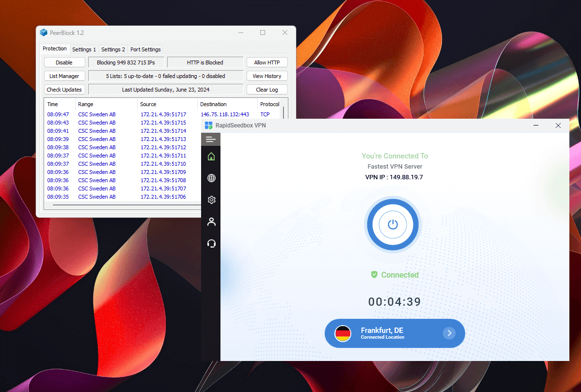581x392 pixels.
Task: Click the German flag icon
Action: 343,333
